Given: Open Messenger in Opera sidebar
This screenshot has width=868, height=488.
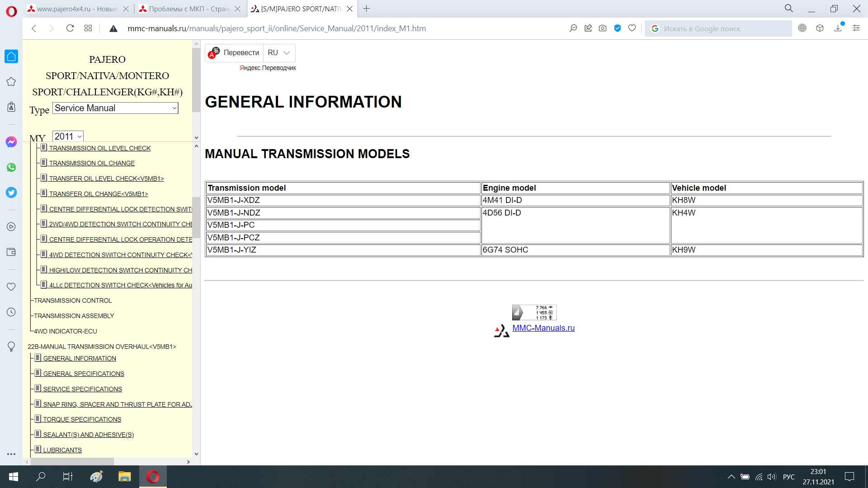Looking at the screenshot, I should point(11,142).
